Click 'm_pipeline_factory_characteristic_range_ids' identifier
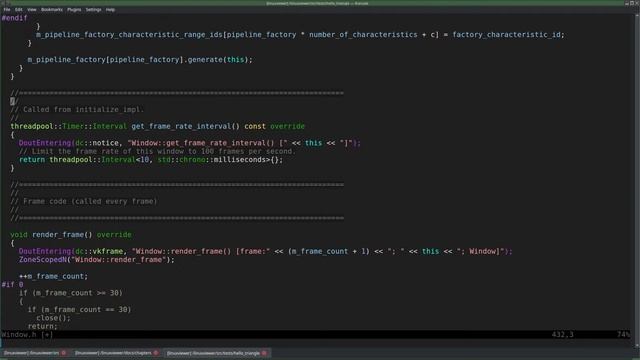 coord(129,35)
